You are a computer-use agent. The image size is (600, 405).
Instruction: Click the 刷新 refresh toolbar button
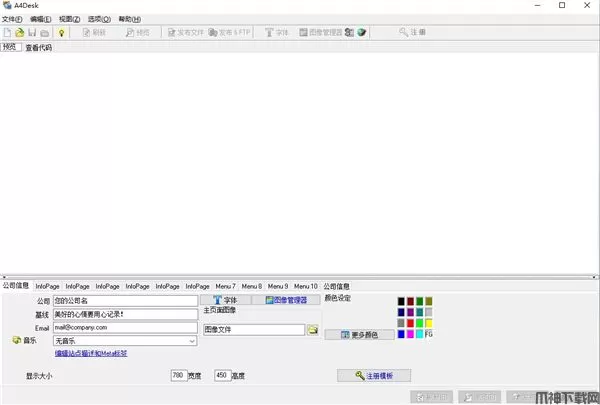pos(94,33)
